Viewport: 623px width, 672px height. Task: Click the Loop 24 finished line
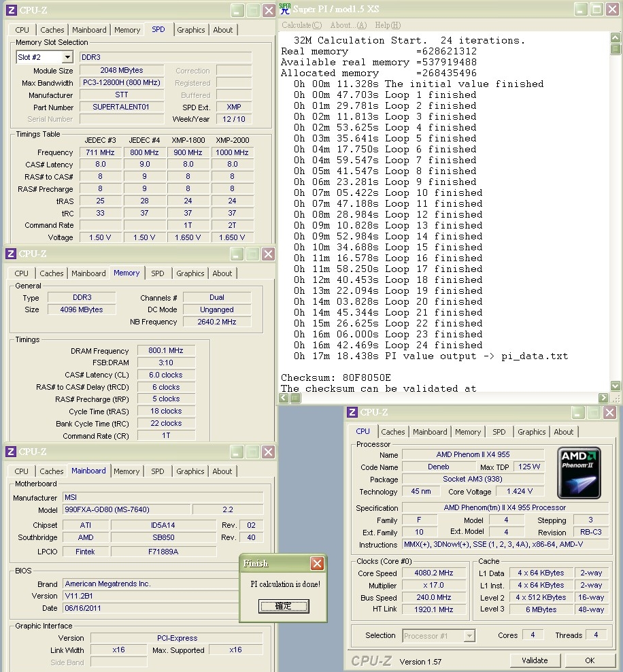coord(388,345)
